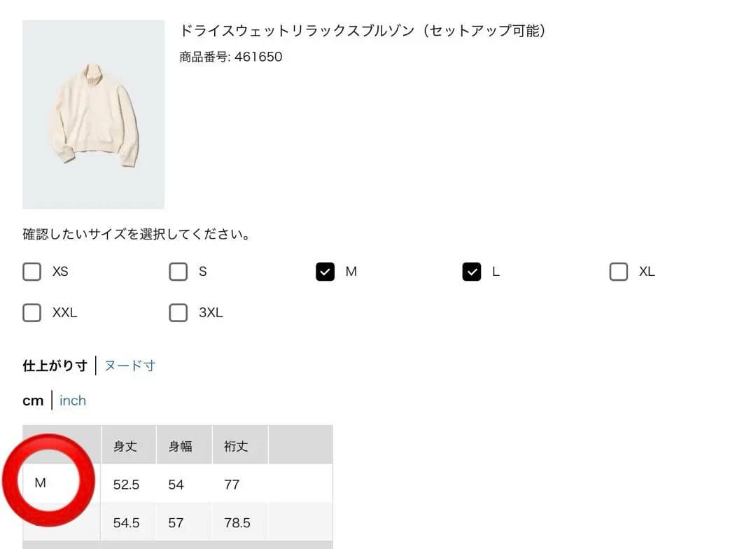Check the XL size checkbox

619,272
